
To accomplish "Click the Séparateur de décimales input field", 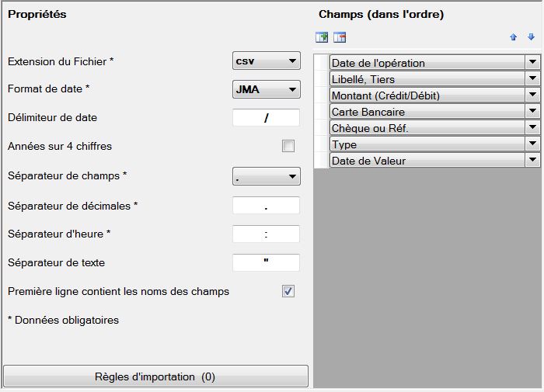I will (266, 206).
